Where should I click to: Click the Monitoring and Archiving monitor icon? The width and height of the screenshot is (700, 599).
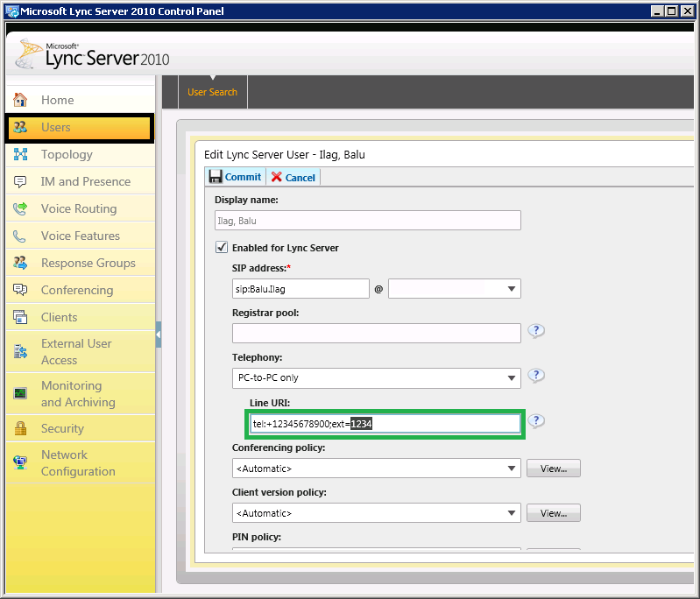click(x=20, y=393)
